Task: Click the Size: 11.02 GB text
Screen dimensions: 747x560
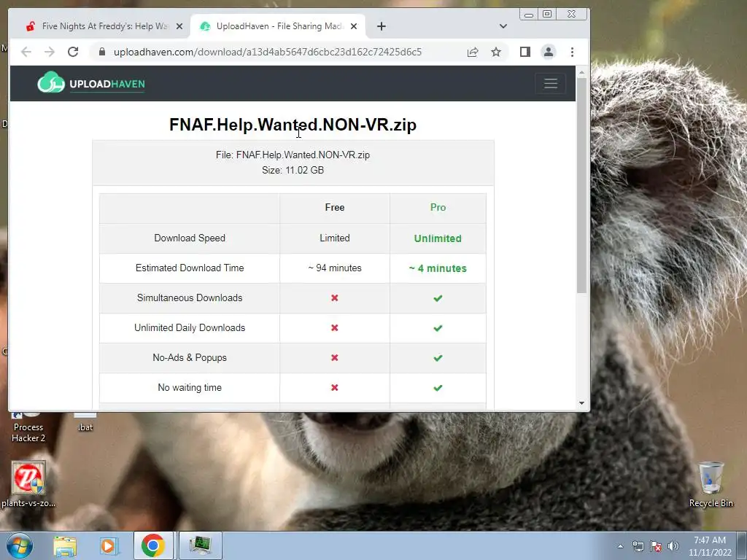Action: pyautogui.click(x=293, y=170)
